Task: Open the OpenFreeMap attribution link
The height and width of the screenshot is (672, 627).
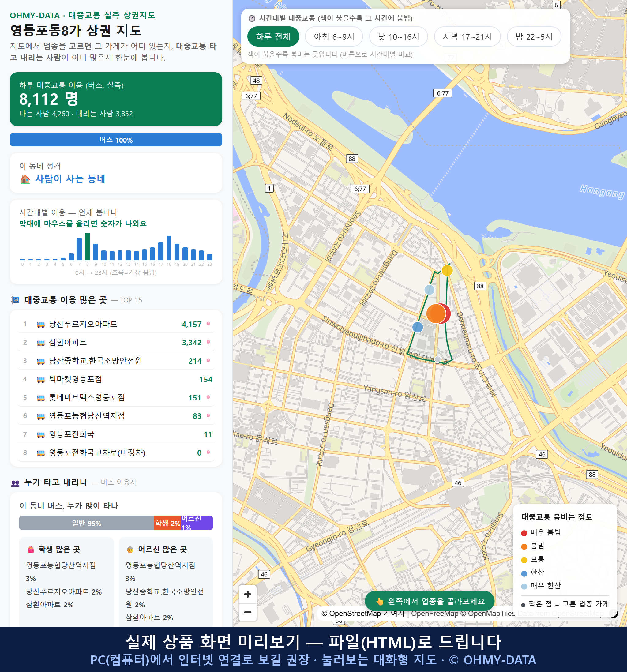Action: 435,614
